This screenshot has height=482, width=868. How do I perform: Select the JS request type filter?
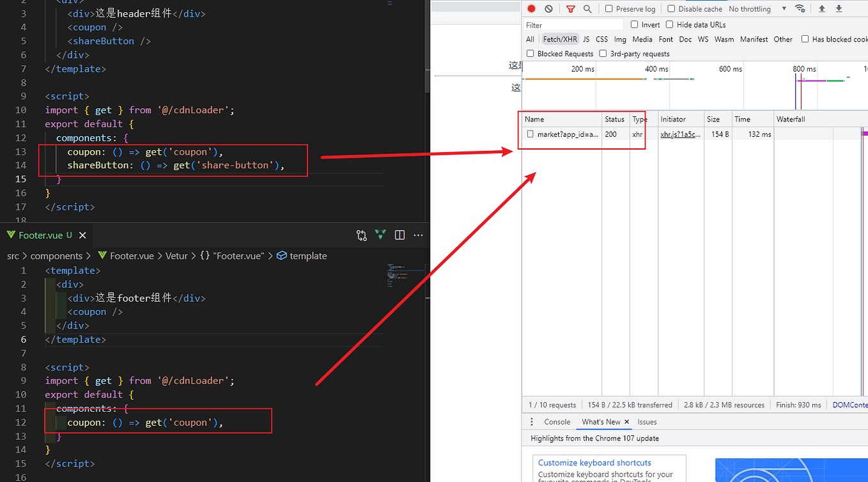click(586, 39)
